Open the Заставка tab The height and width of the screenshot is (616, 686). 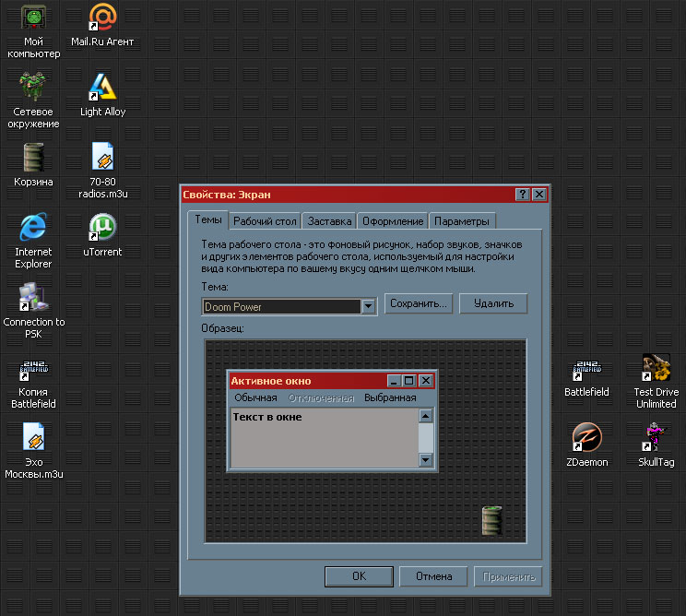pyautogui.click(x=329, y=221)
